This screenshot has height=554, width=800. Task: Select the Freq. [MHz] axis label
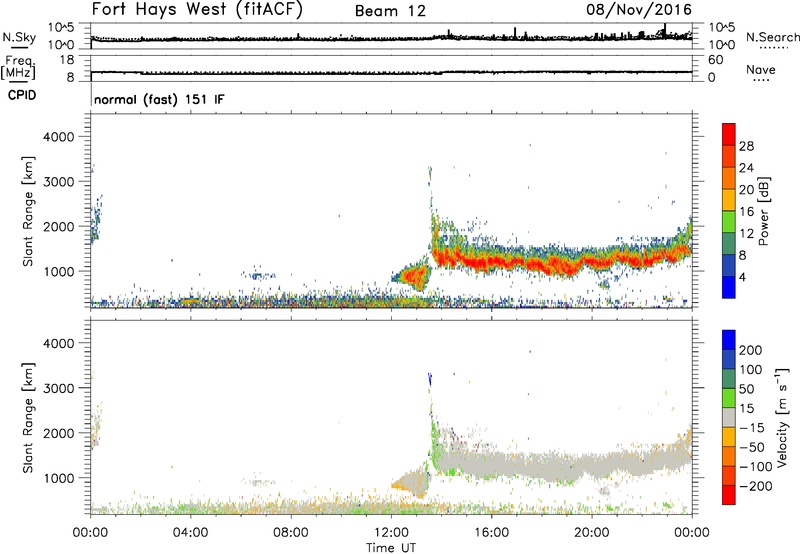(19, 67)
